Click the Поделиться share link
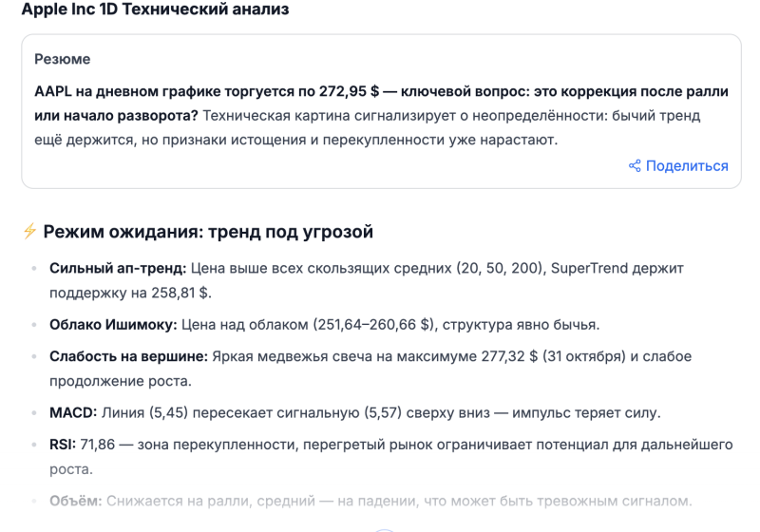760x532 pixels. [x=678, y=165]
